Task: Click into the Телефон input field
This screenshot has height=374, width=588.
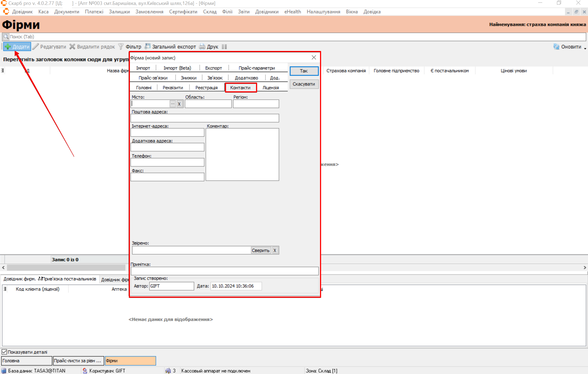Action: point(167,162)
